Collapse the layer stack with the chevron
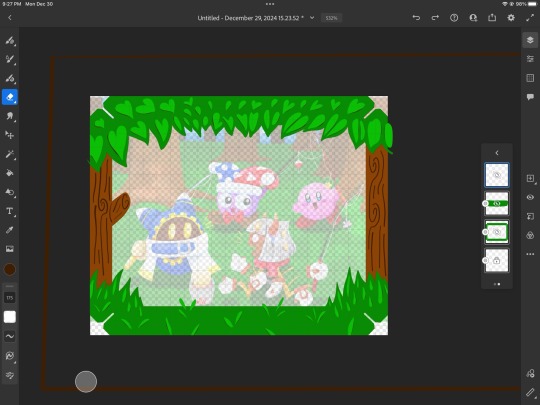The image size is (540, 405). click(x=497, y=153)
